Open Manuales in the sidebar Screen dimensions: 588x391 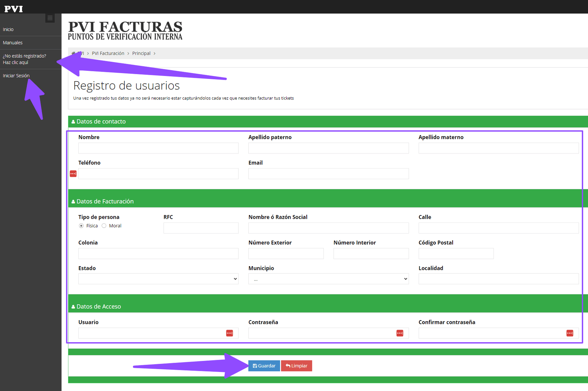point(12,43)
